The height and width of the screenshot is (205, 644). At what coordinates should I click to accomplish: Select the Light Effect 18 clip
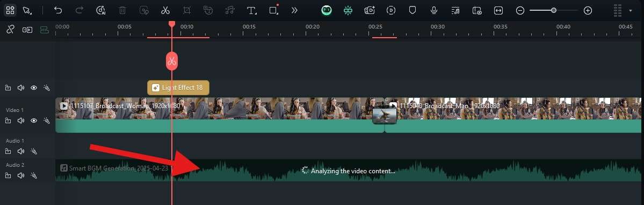point(178,88)
